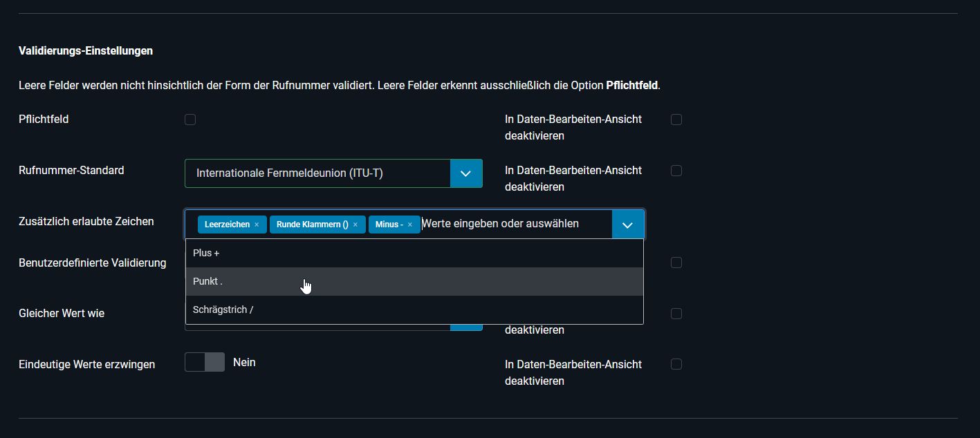Toggle the Eindeutige Werte erzwingen switch
Image resolution: width=980 pixels, height=438 pixels.
pyautogui.click(x=205, y=362)
